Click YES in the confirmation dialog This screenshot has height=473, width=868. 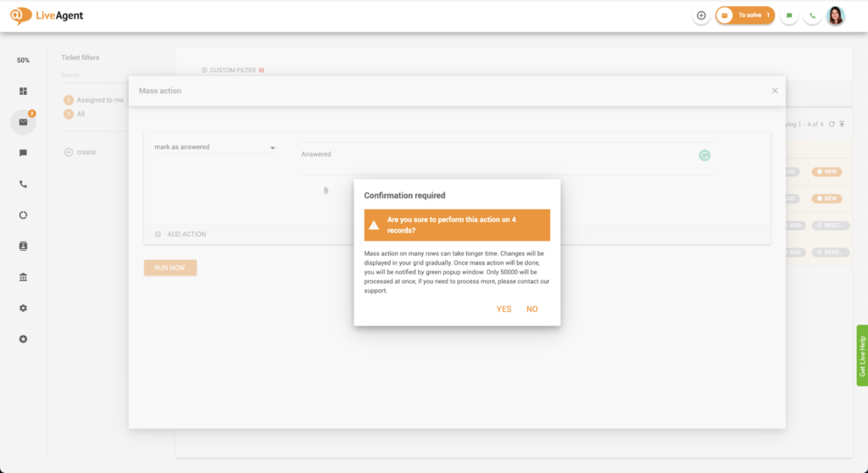coord(504,309)
